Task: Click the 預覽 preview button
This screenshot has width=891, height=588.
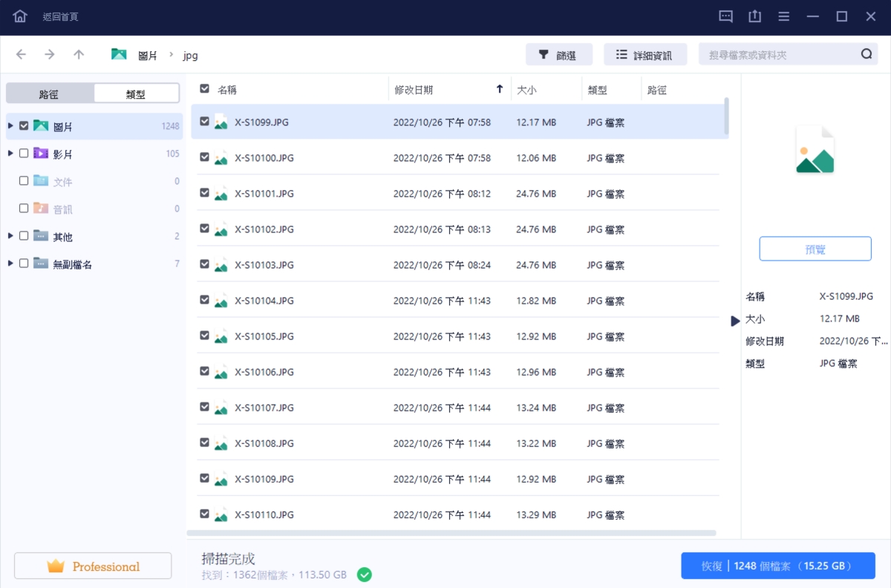Action: [x=815, y=249]
